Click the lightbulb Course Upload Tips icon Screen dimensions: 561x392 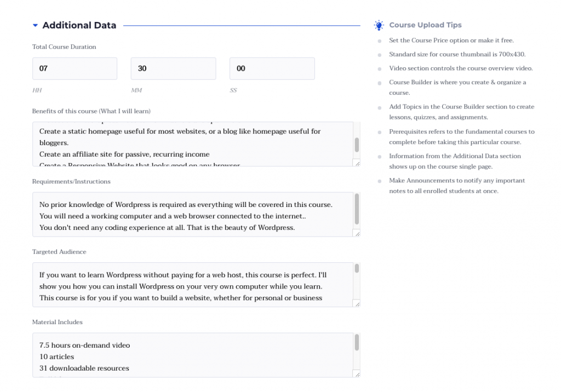click(x=379, y=25)
